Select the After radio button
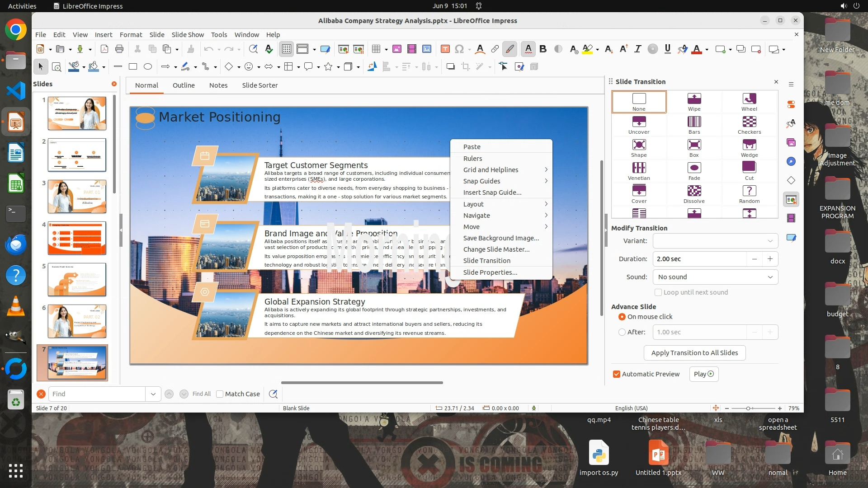This screenshot has height=488, width=868. point(622,332)
